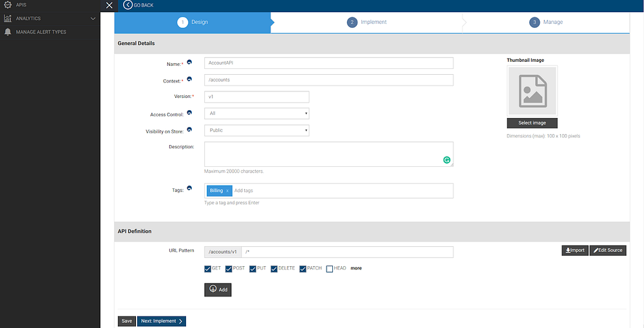Click the /accounts/v1 URL prefix
Screen dimensions: 644x328
pyautogui.click(x=223, y=252)
